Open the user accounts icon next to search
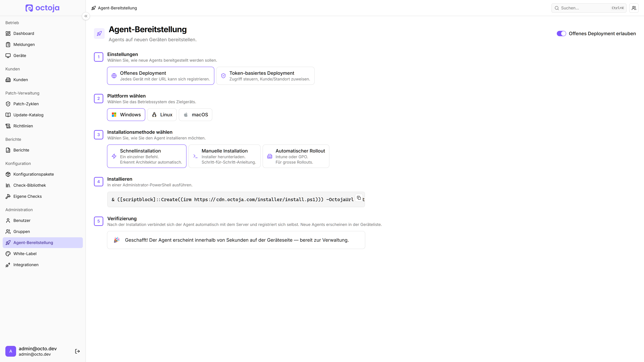The image size is (644, 362). 634,8
